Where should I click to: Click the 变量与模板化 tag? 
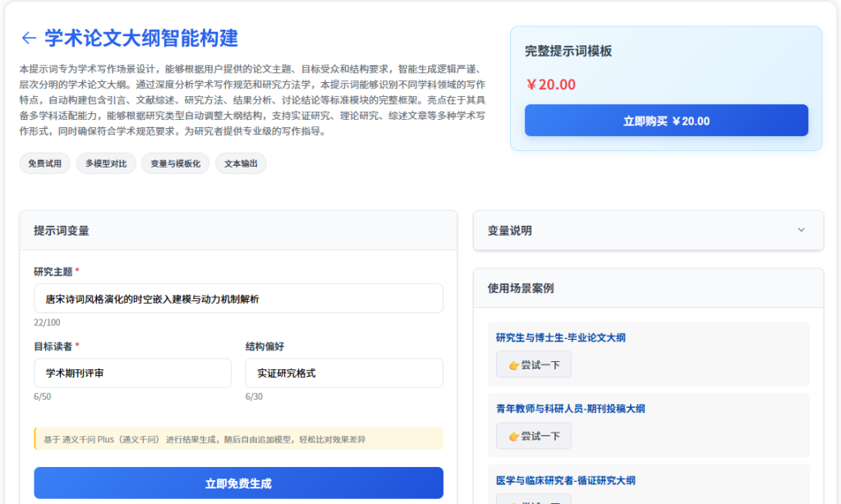tap(175, 163)
